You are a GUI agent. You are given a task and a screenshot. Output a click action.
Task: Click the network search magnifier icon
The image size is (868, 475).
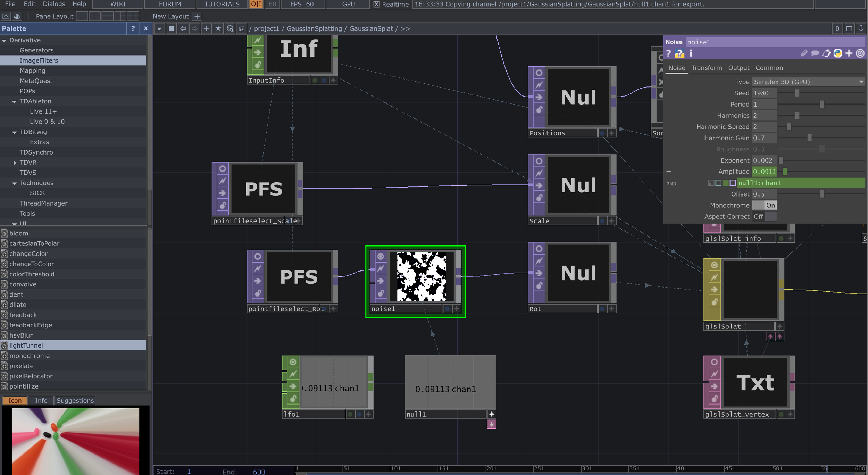click(x=230, y=28)
